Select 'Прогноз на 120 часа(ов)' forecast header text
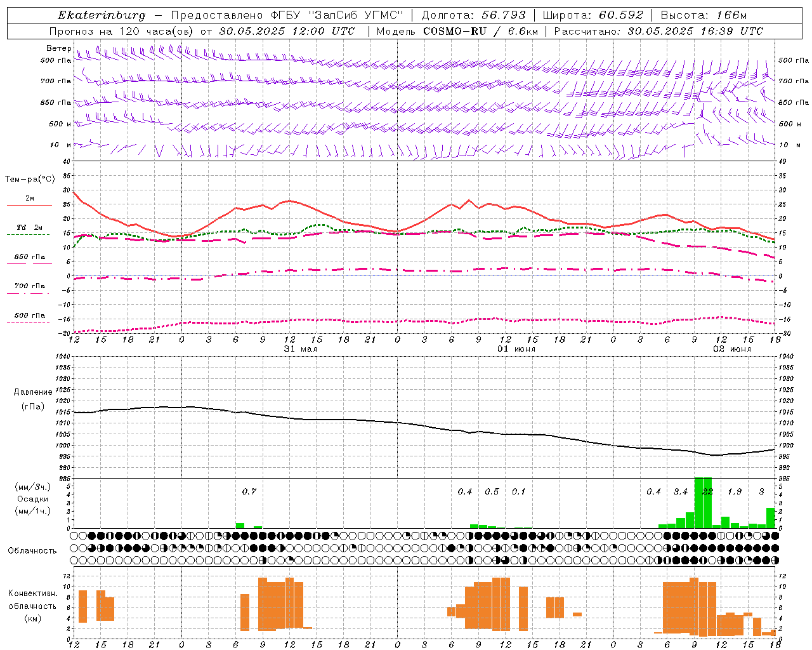The width and height of the screenshot is (812, 650). [x=122, y=31]
